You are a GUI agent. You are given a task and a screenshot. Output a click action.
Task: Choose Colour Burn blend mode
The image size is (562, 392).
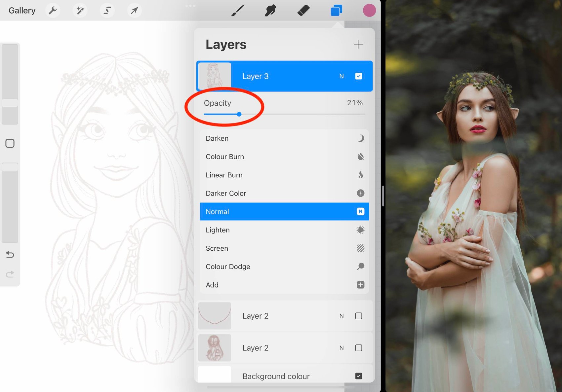284,157
